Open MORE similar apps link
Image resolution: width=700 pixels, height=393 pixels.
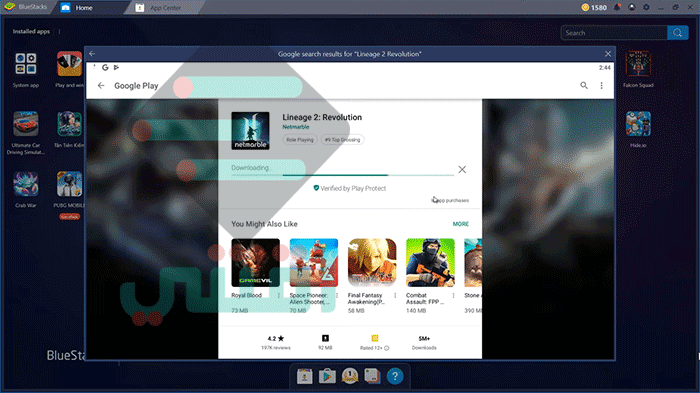tap(461, 224)
